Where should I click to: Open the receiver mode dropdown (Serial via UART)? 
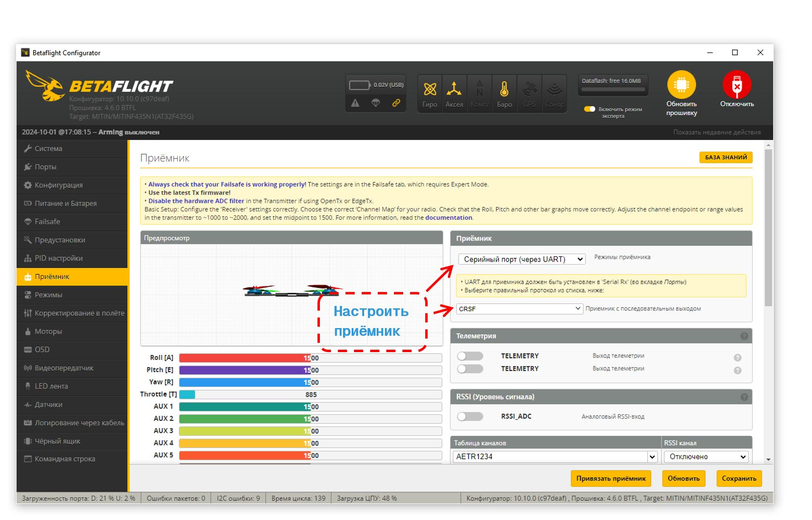[x=521, y=259]
